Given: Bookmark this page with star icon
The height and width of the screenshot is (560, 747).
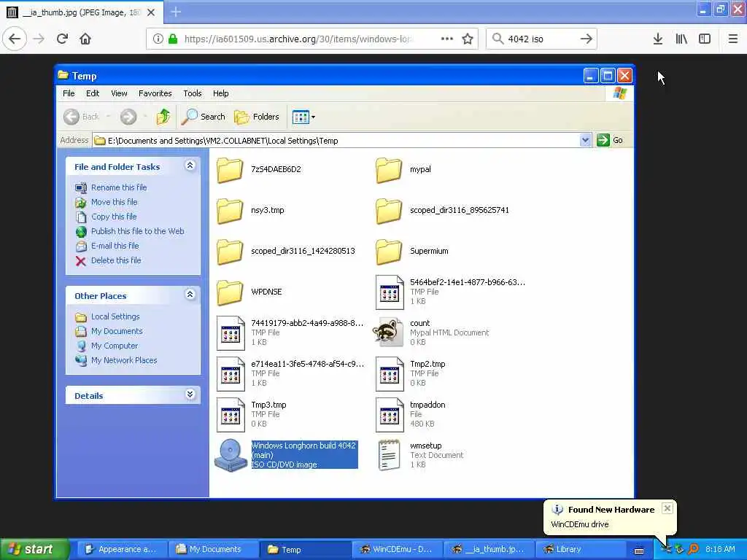Looking at the screenshot, I should (x=468, y=39).
